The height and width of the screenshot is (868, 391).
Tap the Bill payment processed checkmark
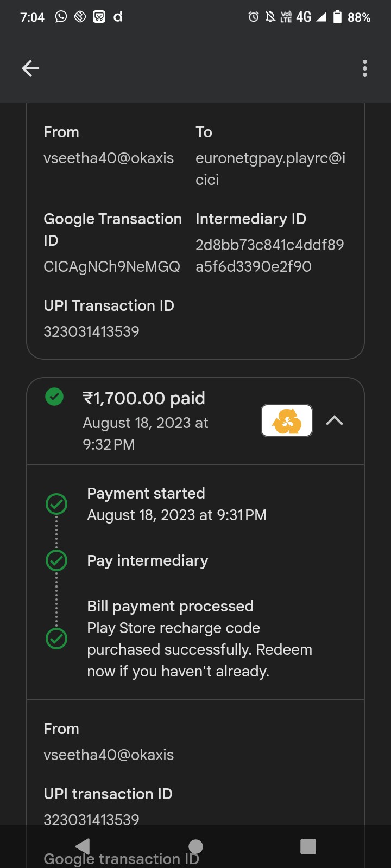coord(56,639)
